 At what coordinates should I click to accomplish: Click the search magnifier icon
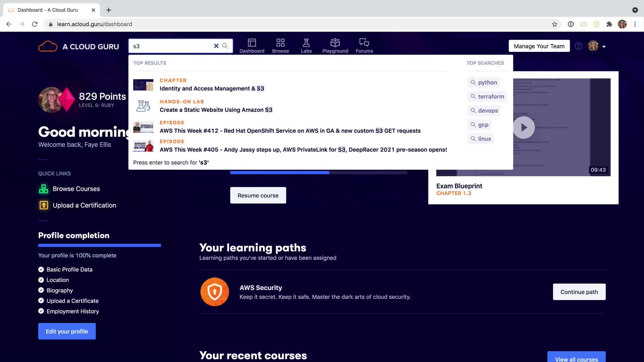(x=225, y=46)
